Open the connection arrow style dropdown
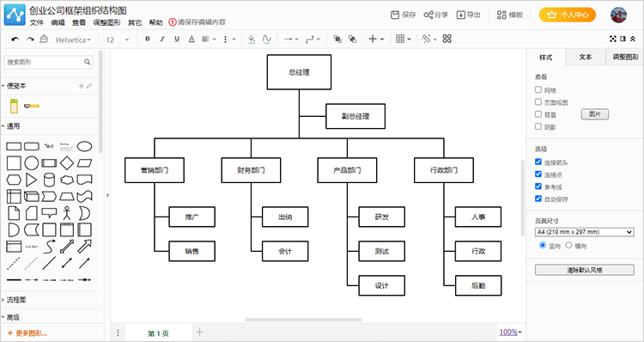The width and height of the screenshot is (644, 342). 290,39
